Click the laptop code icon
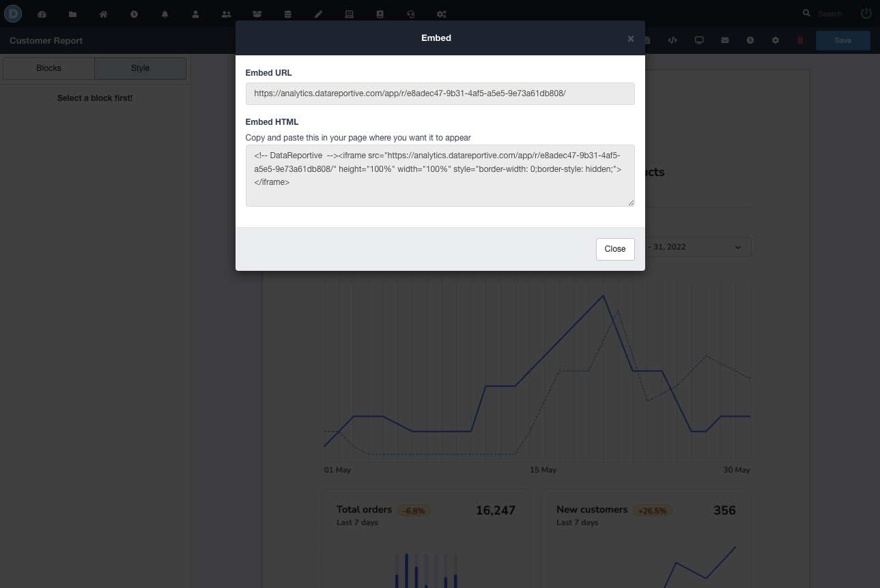 349,14
